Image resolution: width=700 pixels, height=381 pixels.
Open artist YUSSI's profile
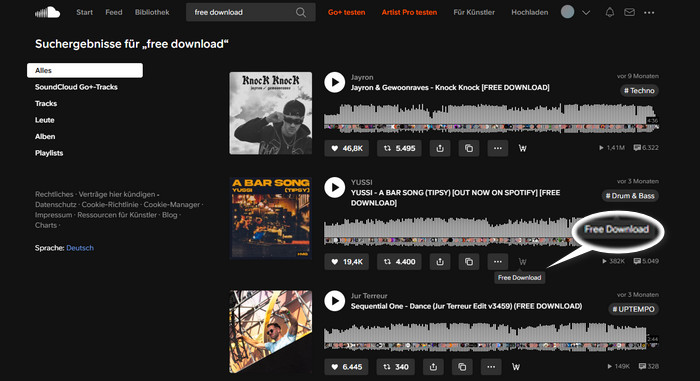[362, 182]
